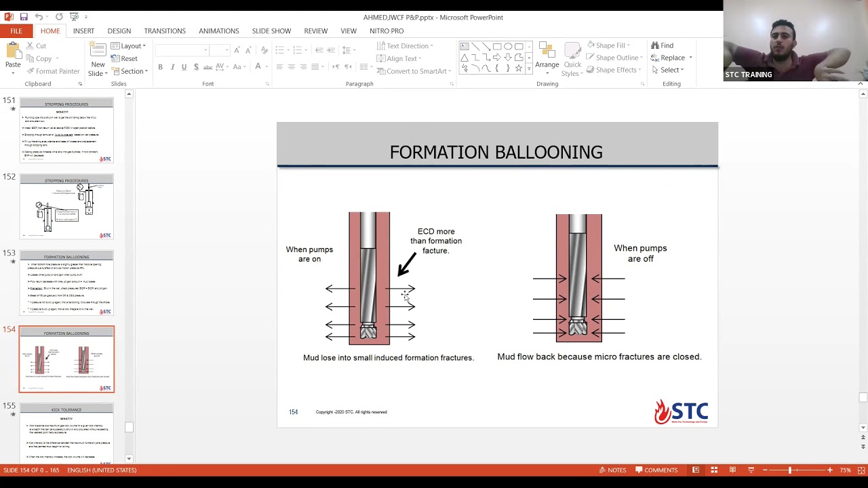Image resolution: width=868 pixels, height=488 pixels.
Task: Switch to the ANIMATIONS tab
Action: (x=219, y=31)
